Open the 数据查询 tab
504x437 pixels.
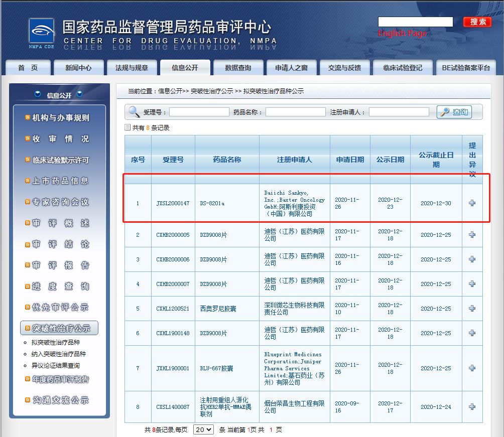[237, 68]
